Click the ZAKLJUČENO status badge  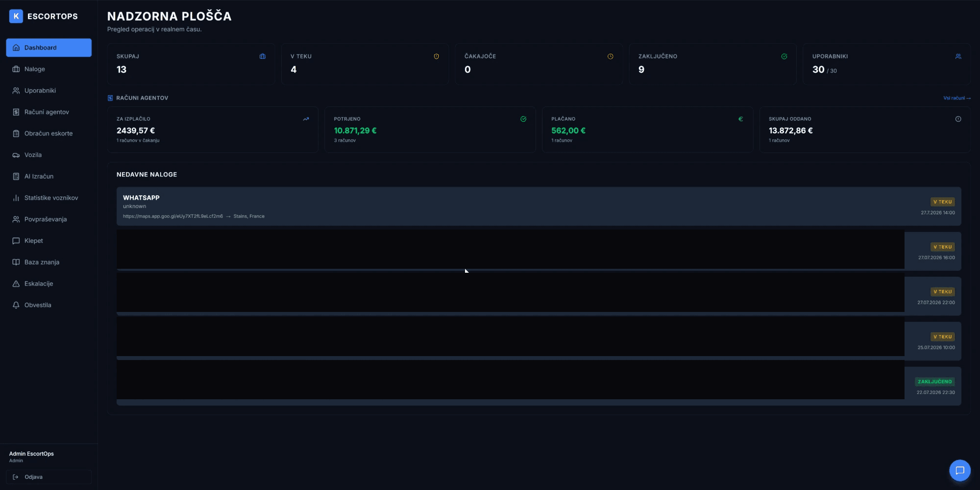click(x=934, y=382)
